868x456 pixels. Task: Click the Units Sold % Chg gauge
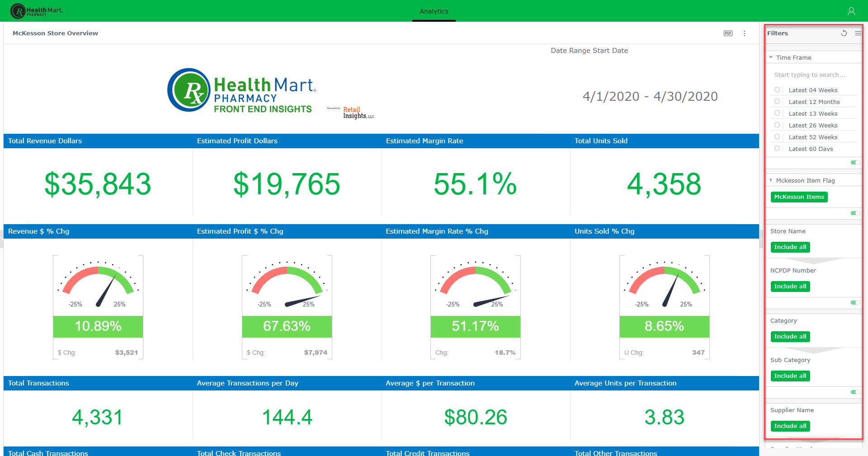tap(665, 285)
